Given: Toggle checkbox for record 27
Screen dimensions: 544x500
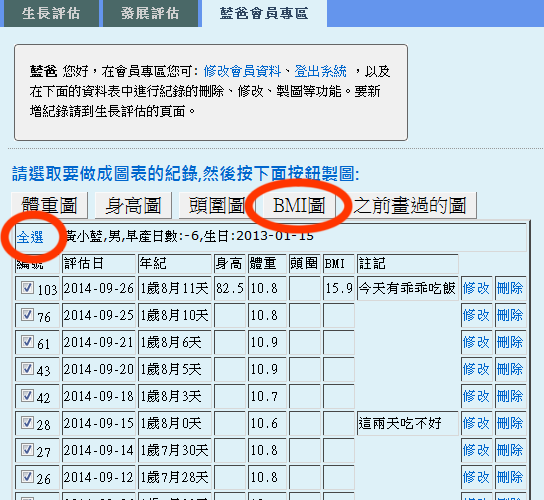Looking at the screenshot, I should (x=27, y=450).
